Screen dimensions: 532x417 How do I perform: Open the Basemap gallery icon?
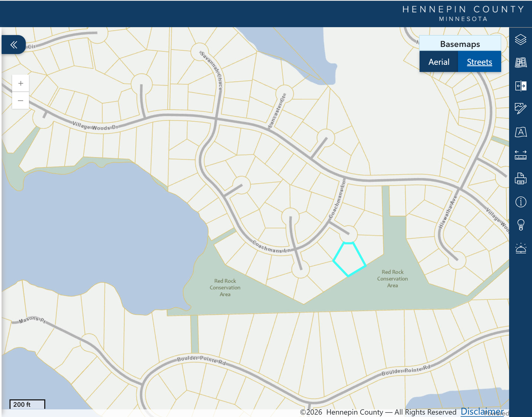[x=521, y=63]
